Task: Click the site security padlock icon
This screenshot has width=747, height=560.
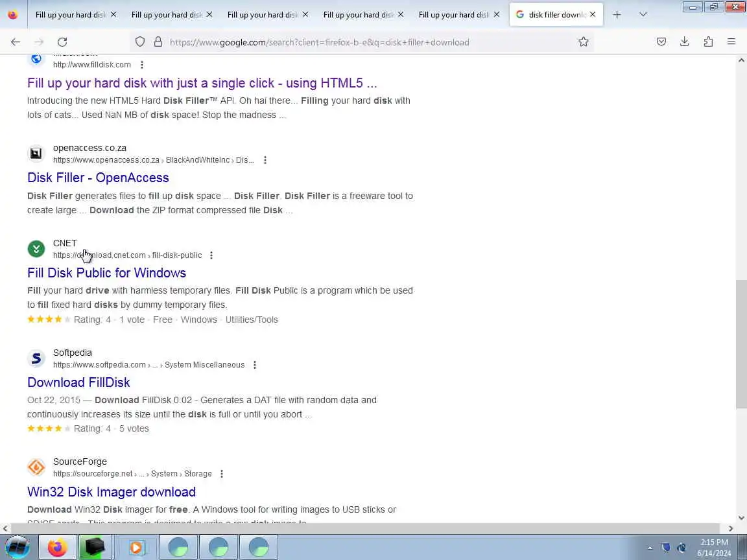Action: (x=158, y=42)
